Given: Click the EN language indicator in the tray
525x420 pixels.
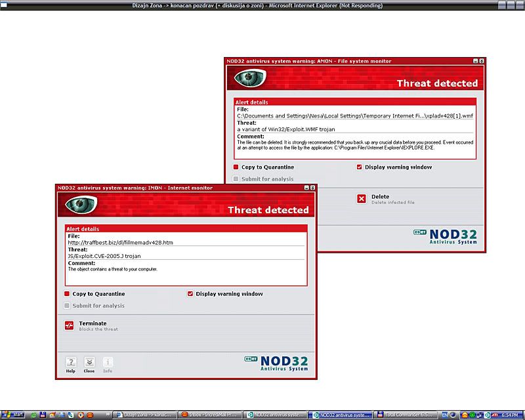Looking at the screenshot, I should pos(445,415).
